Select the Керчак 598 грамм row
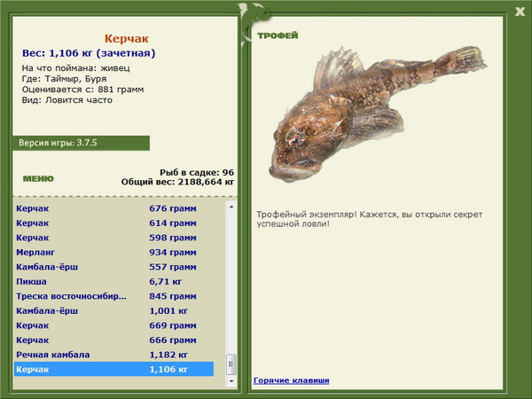This screenshot has width=532, height=399. (x=114, y=238)
